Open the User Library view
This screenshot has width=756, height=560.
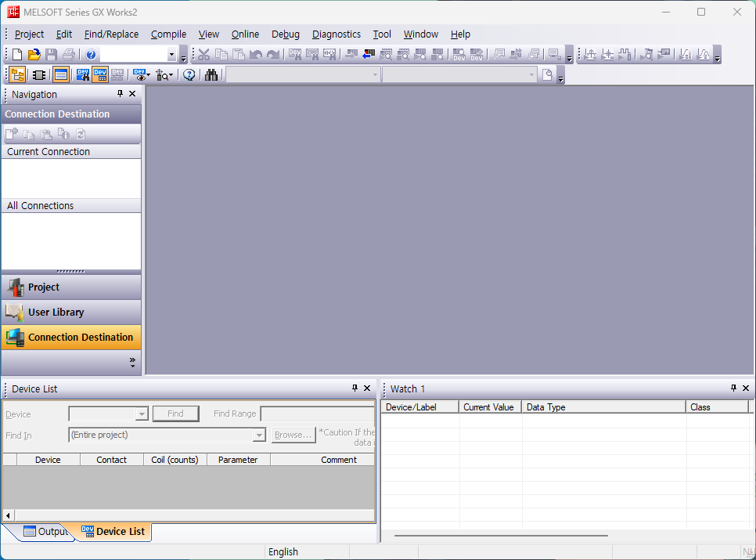click(x=71, y=312)
